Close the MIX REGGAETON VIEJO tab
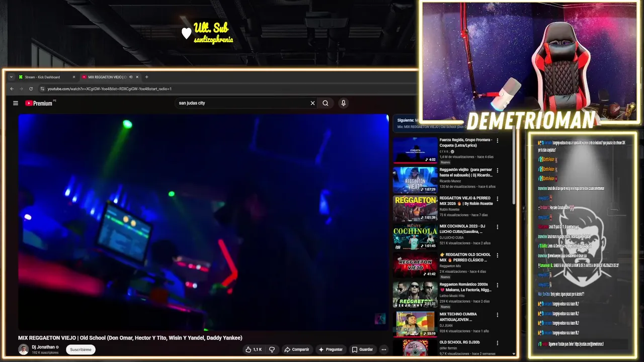644x362 pixels. pos(137,77)
